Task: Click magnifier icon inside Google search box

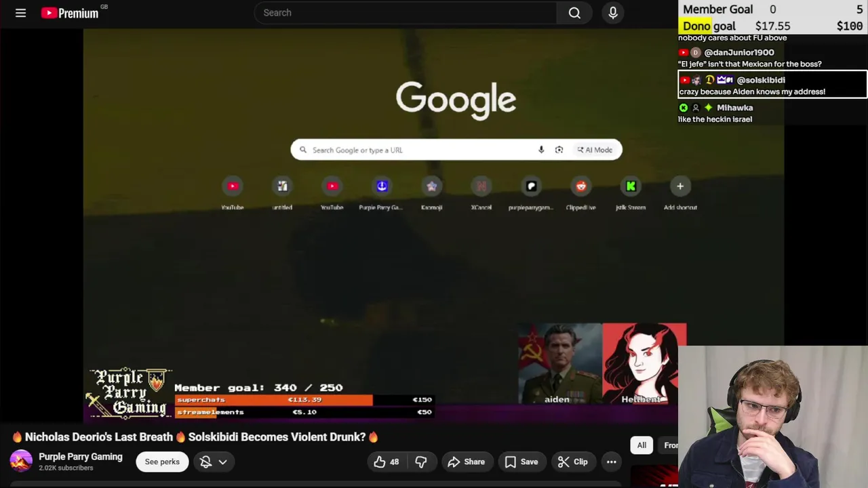Action: 303,150
